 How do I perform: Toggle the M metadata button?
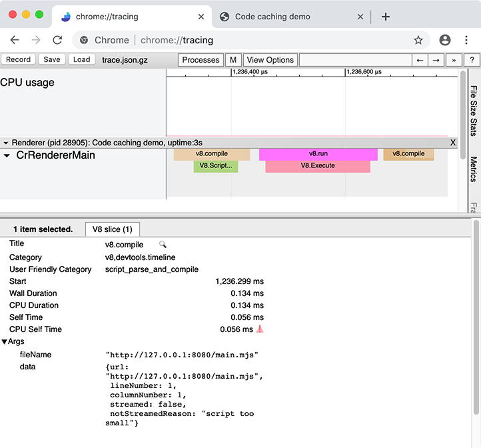click(233, 60)
